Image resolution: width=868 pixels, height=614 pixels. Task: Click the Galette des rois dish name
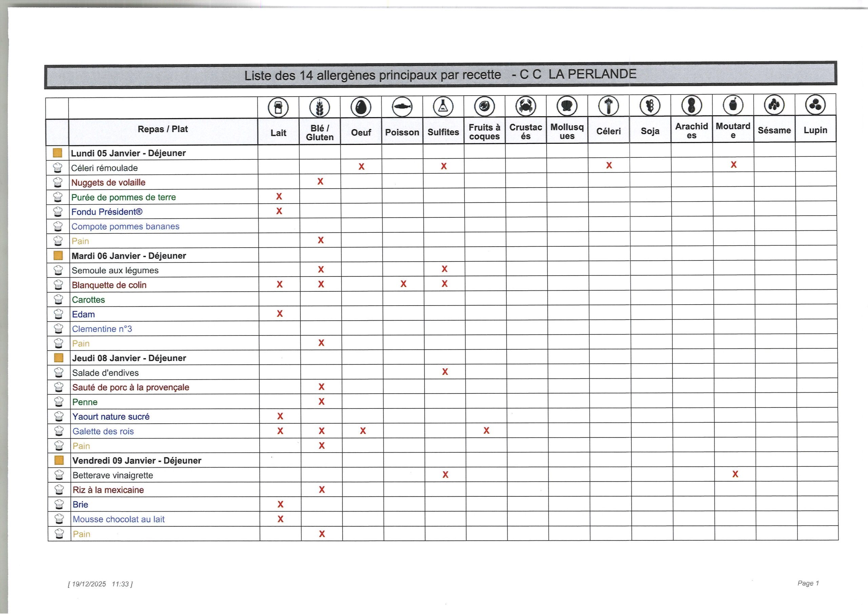pos(103,431)
